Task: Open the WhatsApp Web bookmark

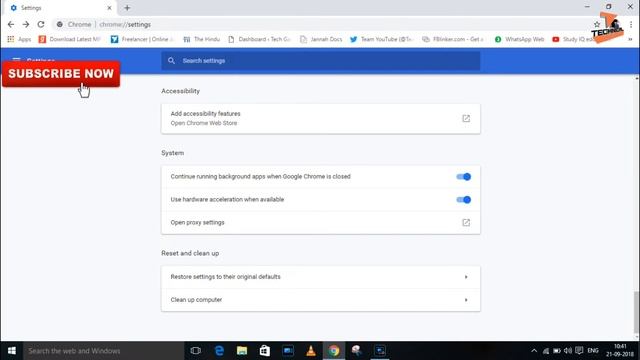Action: point(519,39)
